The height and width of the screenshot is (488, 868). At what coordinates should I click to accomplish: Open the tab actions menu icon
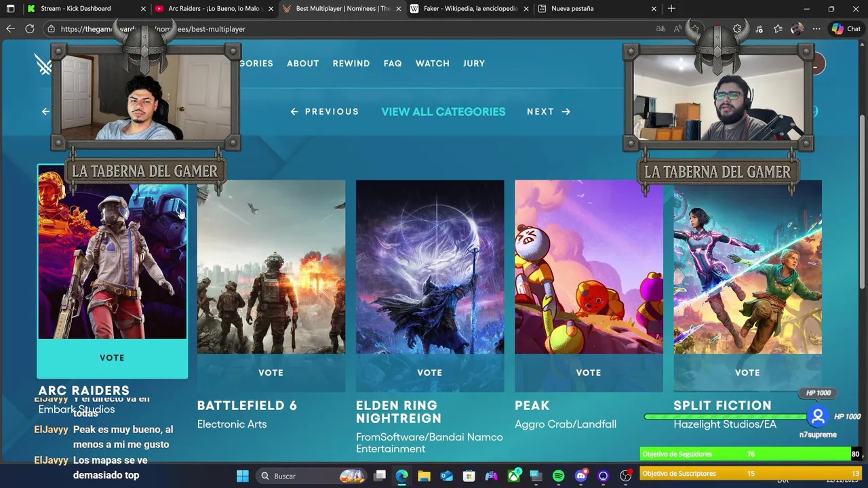click(10, 9)
